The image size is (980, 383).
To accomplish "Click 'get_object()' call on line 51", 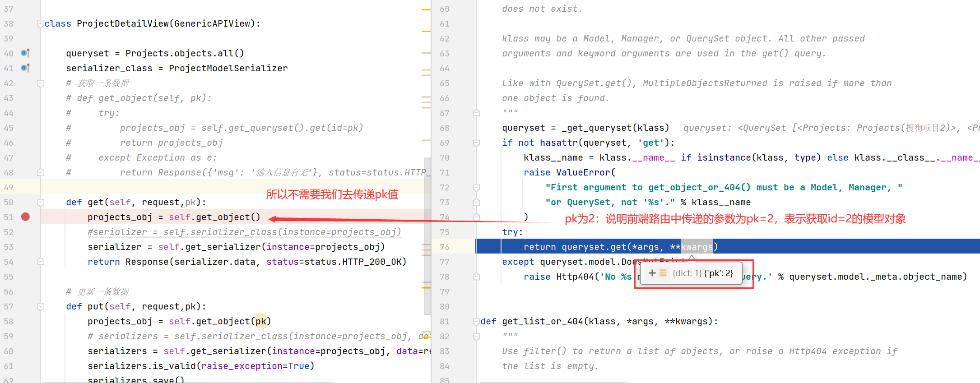I will click(x=228, y=217).
